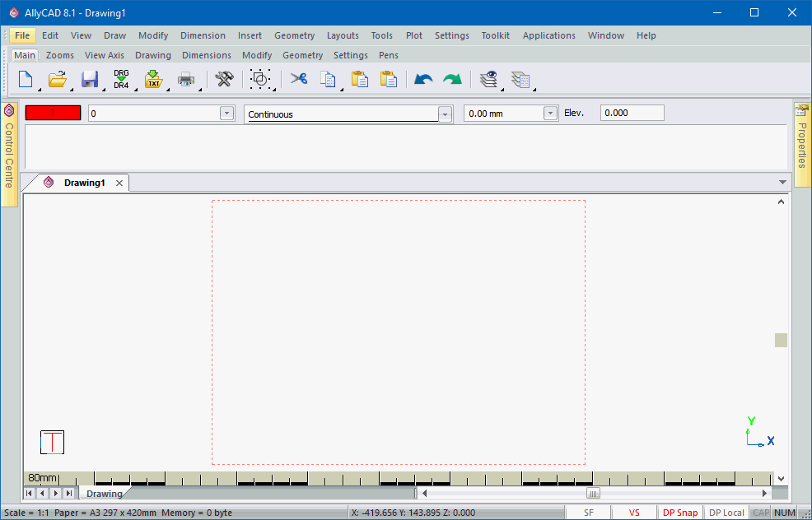This screenshot has width=812, height=520.
Task: Open the hammer and wrench tools icon
Action: 224,79
